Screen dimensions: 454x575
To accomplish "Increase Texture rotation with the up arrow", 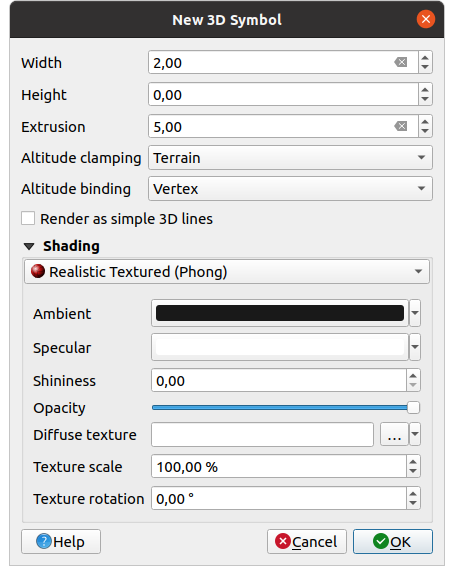I will click(x=413, y=494).
